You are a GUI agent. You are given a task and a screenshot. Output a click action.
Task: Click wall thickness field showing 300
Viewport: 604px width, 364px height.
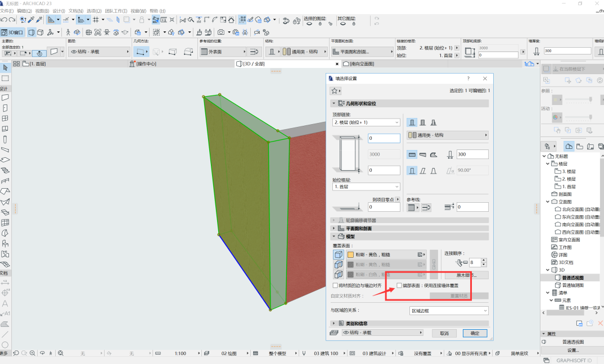coord(472,154)
